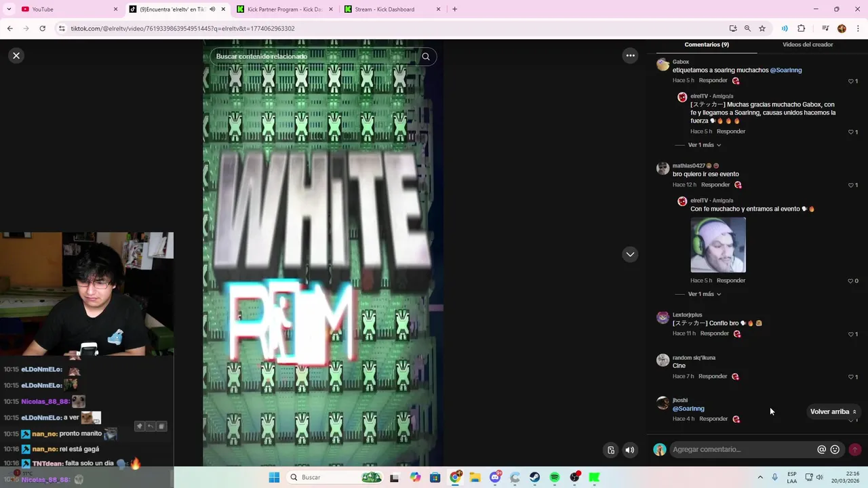
Task: Open the three-dot more options on video
Action: coord(630,56)
